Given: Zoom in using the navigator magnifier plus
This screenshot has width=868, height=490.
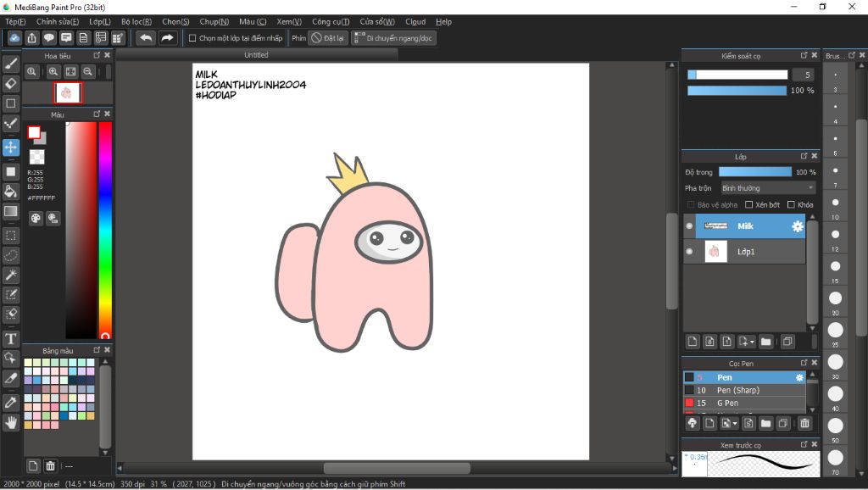Looking at the screenshot, I should (x=53, y=72).
